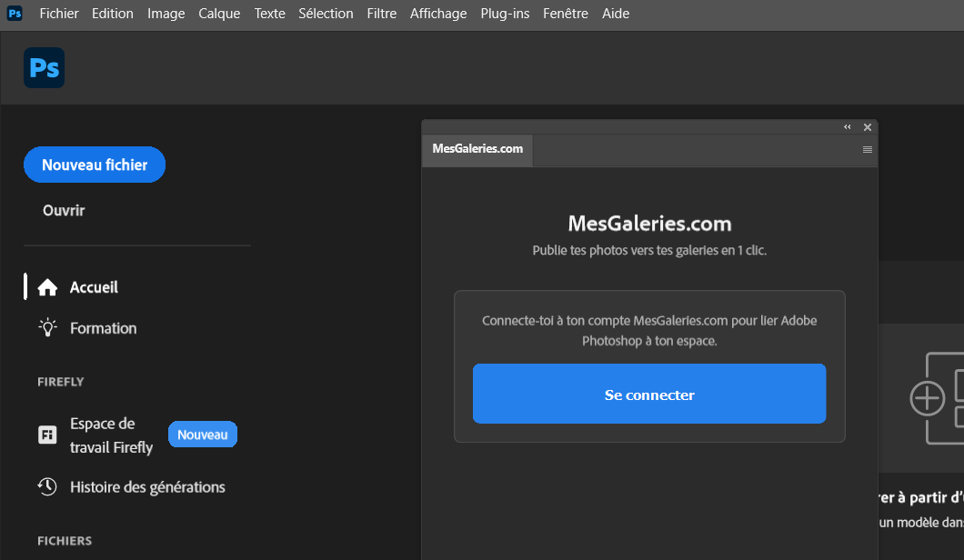The height and width of the screenshot is (560, 964).
Task: Collapse the MesGaleries panel with double chevrons
Action: [x=848, y=127]
